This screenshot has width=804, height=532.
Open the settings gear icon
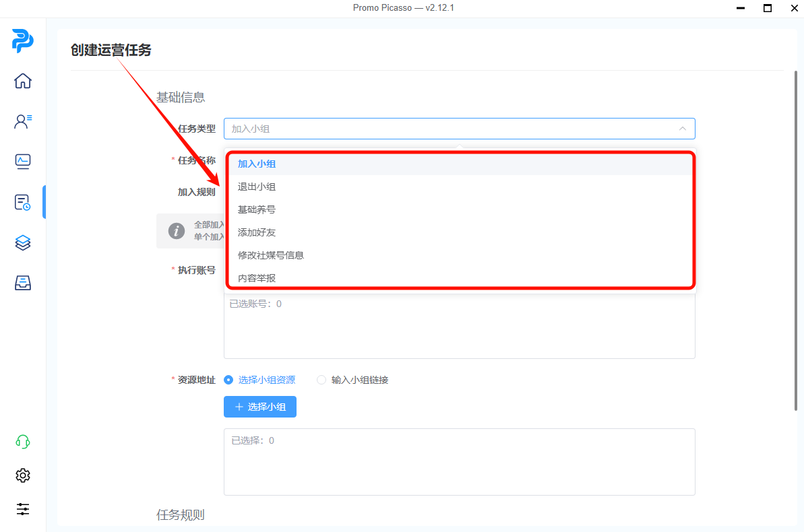coord(23,475)
